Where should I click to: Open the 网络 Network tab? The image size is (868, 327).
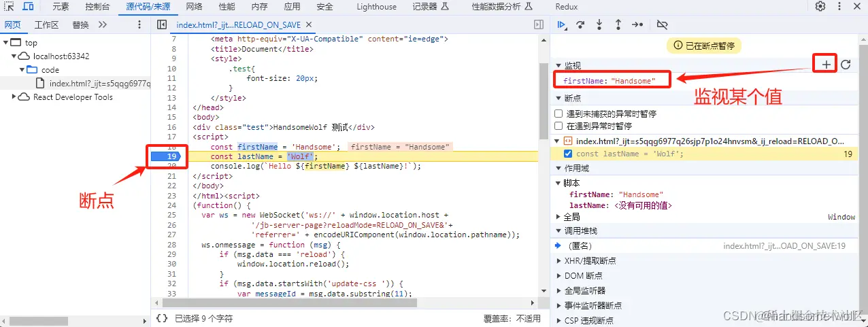click(194, 7)
